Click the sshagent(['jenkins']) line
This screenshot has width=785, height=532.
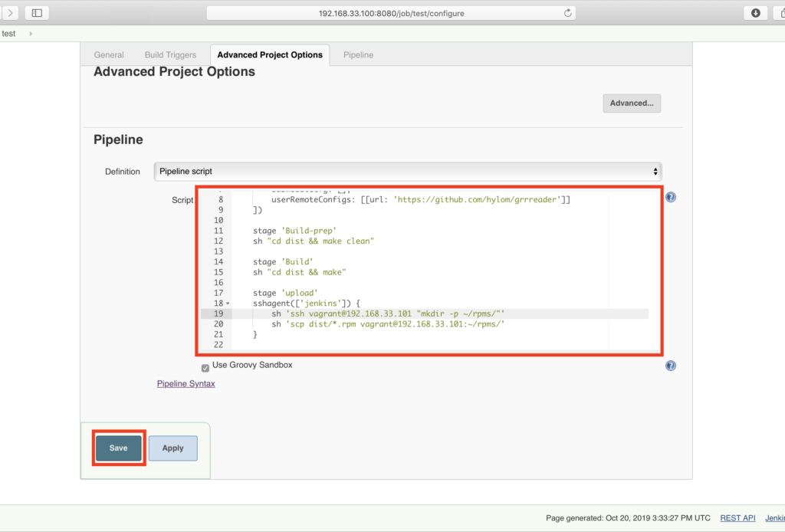307,304
